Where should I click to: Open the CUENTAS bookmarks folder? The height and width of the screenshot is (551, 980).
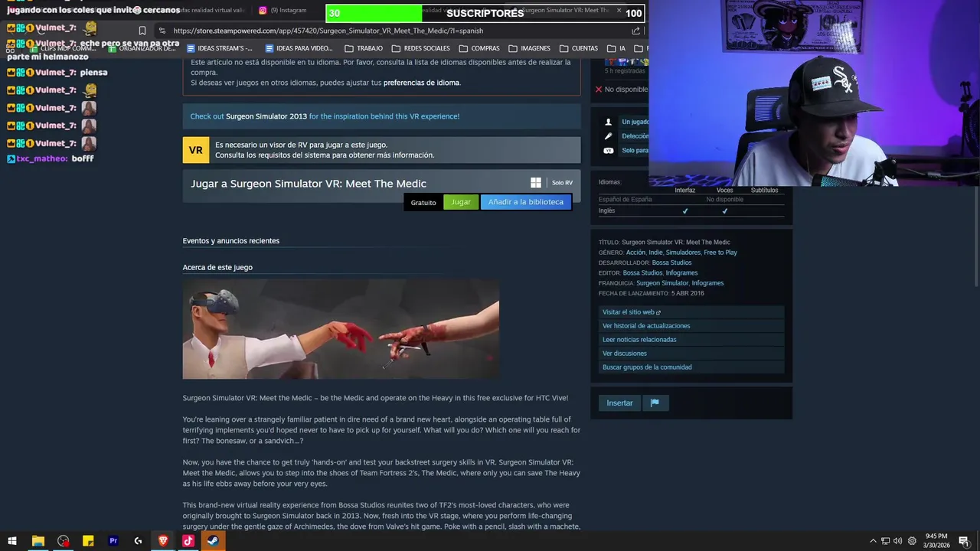point(578,48)
